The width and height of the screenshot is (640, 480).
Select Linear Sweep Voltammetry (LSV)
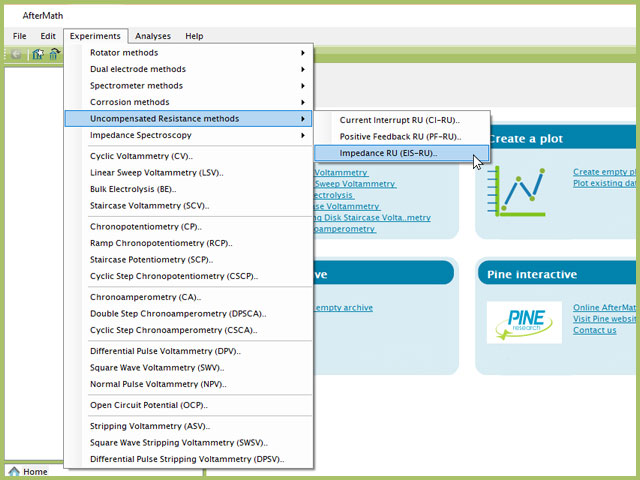[189, 173]
